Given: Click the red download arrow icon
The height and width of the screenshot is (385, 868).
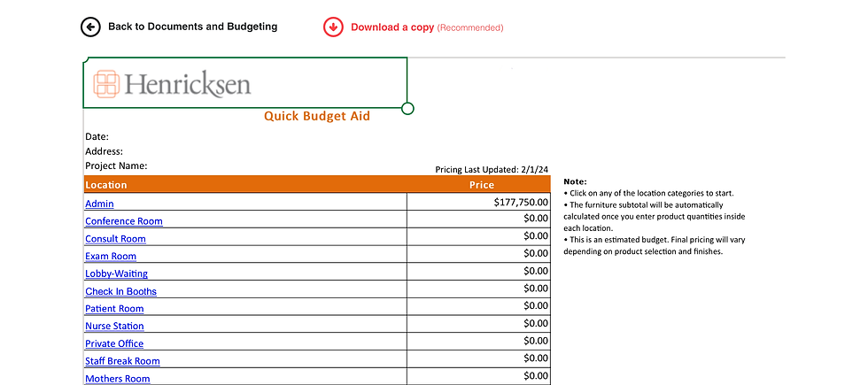Looking at the screenshot, I should coord(333,27).
